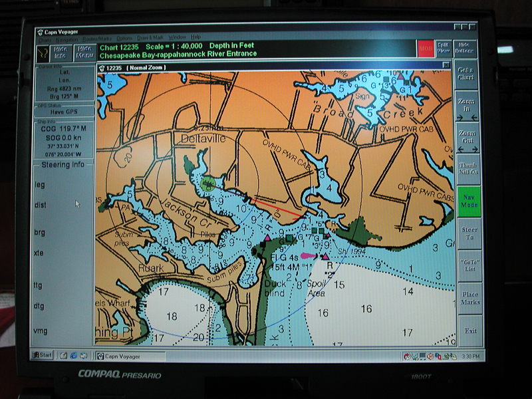Click the SOG 0.0 kn readout
532x399 pixels.
[63, 138]
